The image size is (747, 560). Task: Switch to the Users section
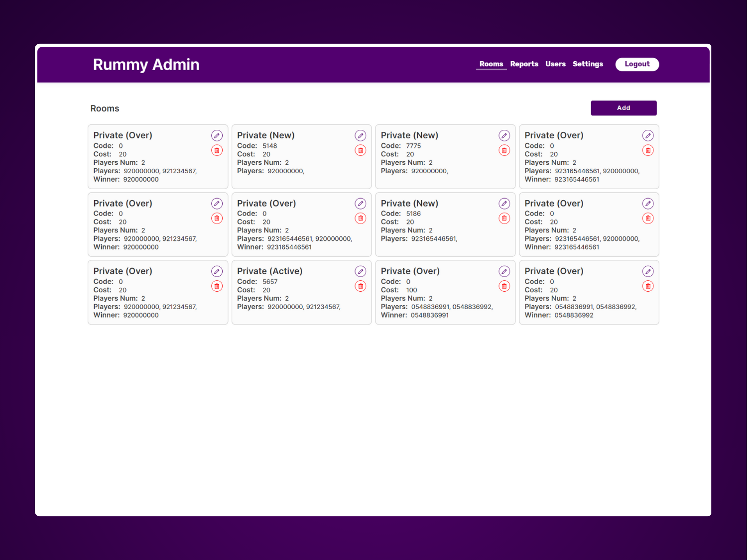tap(555, 64)
